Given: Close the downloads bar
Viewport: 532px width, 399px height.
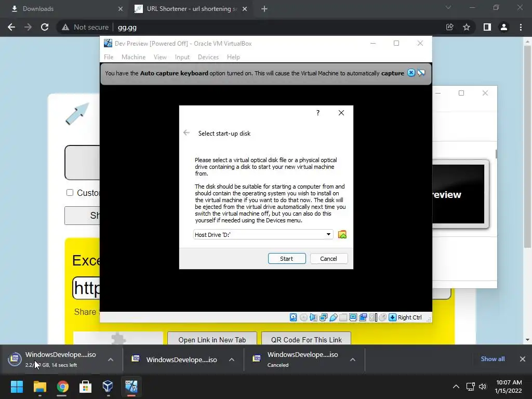Looking at the screenshot, I should (523, 359).
